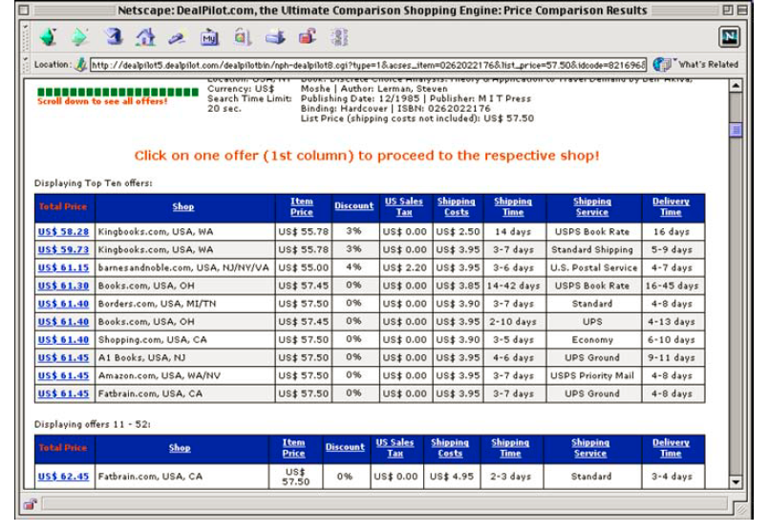Select 'Shopping.com, USA, CA' shop cell
Screen dimensions: 769x532
click(x=185, y=340)
